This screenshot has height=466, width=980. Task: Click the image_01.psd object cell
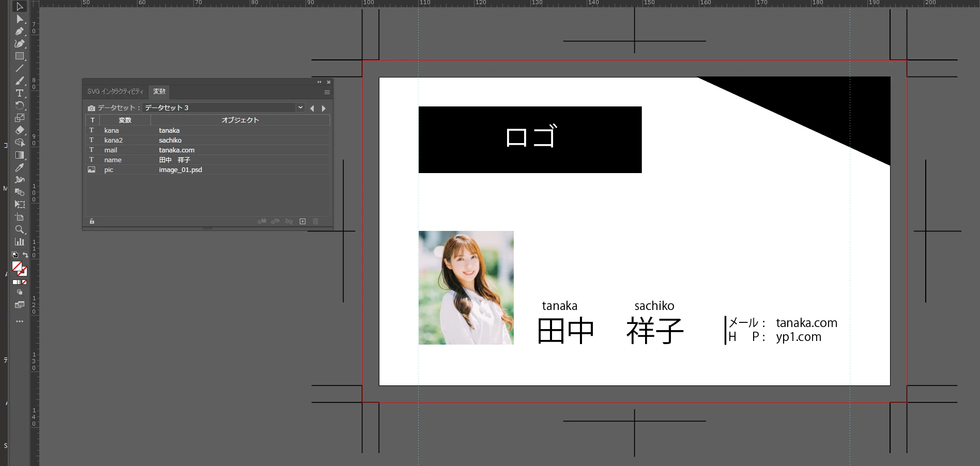click(x=180, y=169)
